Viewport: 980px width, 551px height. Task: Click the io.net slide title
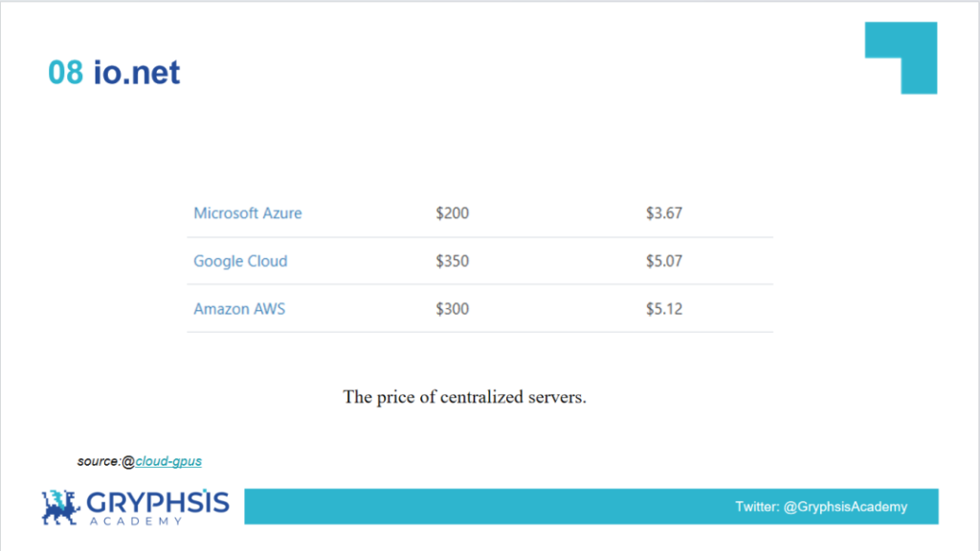(137, 72)
